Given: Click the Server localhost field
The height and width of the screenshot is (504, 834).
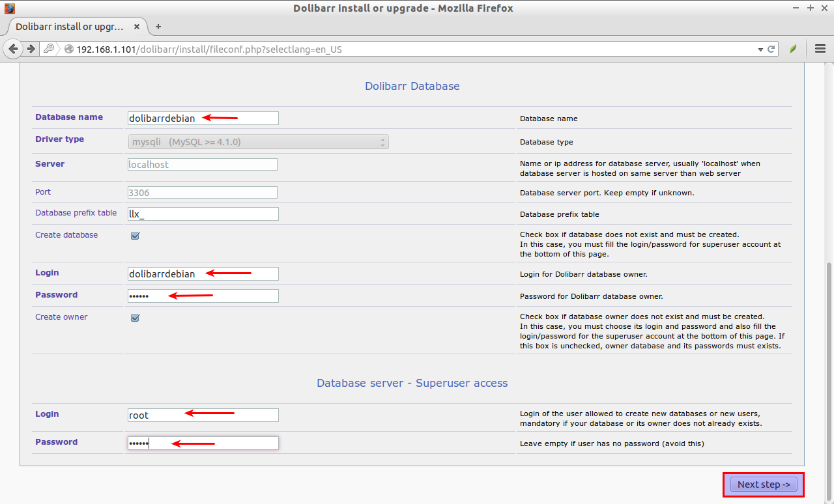Looking at the screenshot, I should [x=203, y=165].
